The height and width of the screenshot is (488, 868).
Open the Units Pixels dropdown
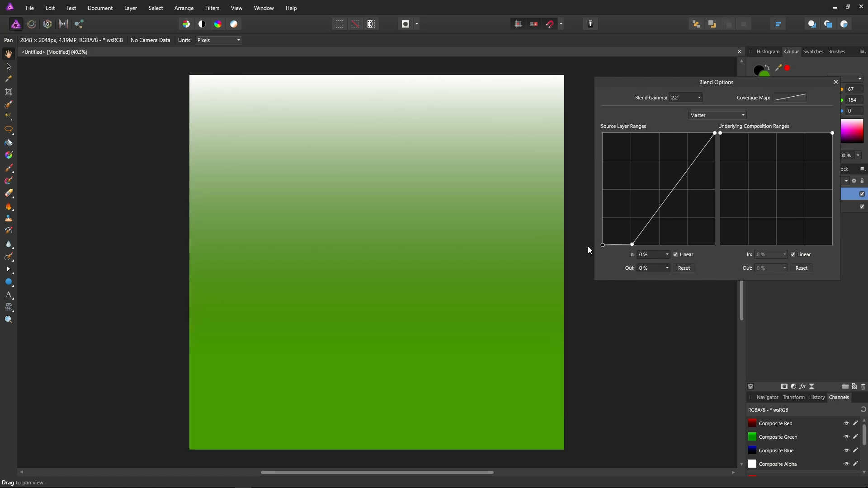coord(219,40)
